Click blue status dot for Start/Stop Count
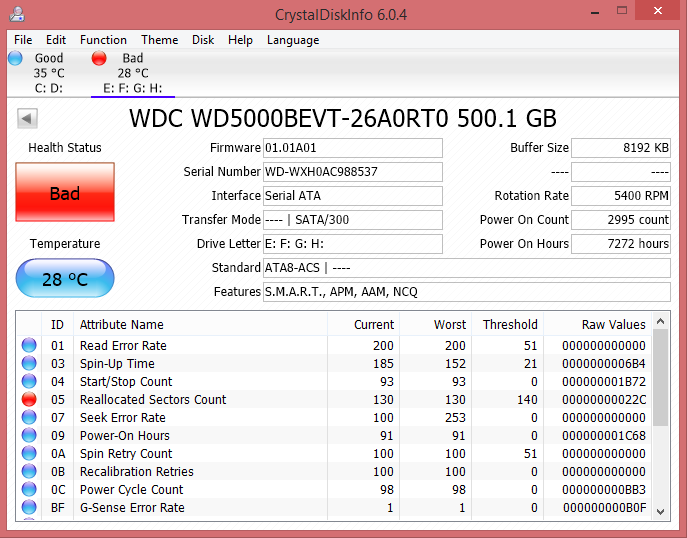This screenshot has width=687, height=538. [x=29, y=381]
